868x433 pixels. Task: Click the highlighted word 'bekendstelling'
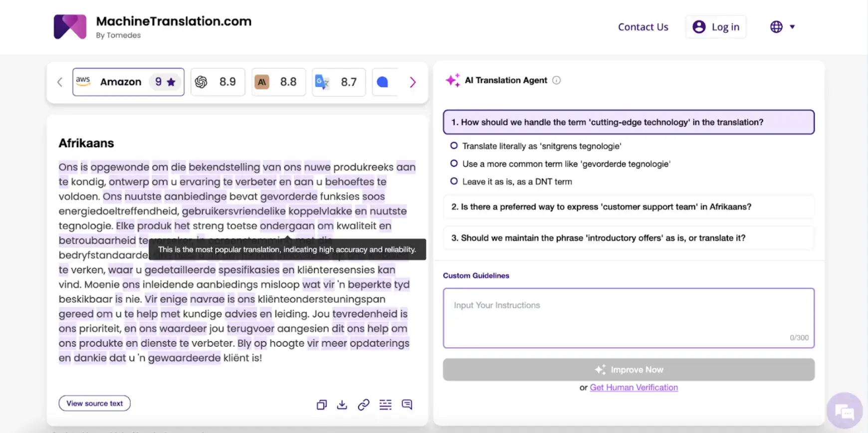click(x=224, y=167)
